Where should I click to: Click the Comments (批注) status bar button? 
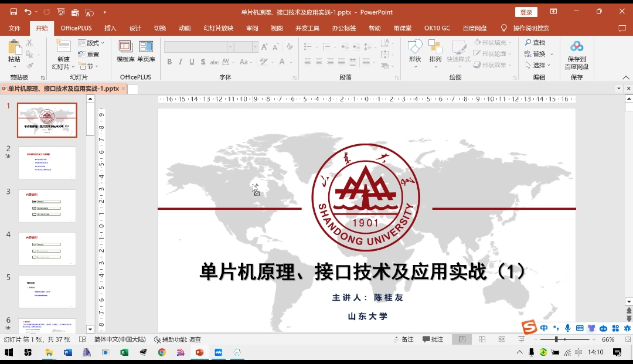point(433,339)
